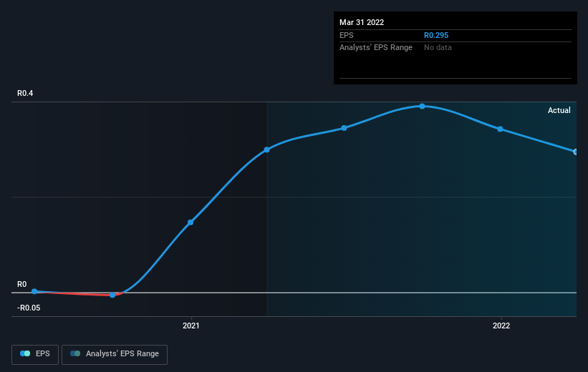This screenshot has height=372, width=588.
Task: Click the R0.4 y-axis label
Action: [x=25, y=93]
